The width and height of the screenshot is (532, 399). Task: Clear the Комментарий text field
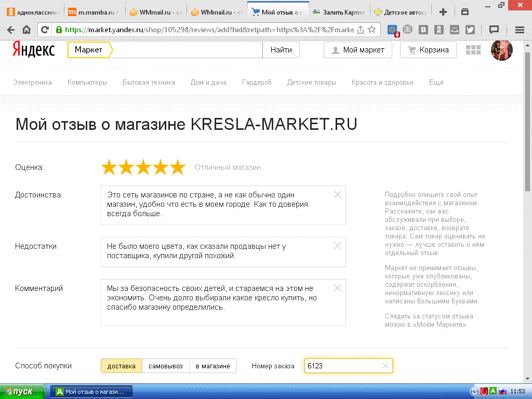[x=338, y=288]
